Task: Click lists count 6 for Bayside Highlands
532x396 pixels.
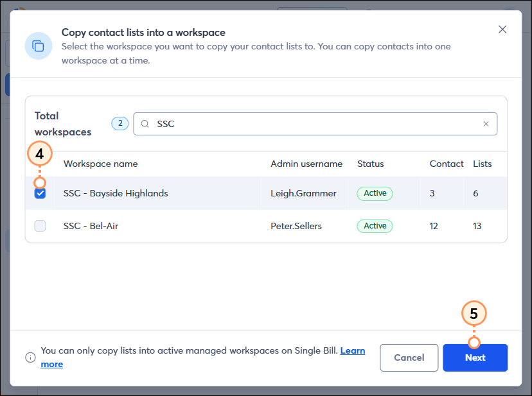Action: (475, 193)
